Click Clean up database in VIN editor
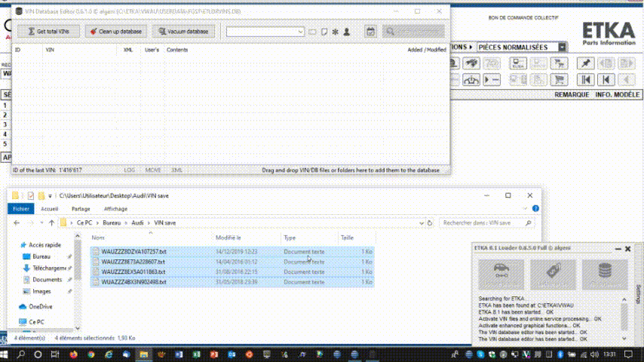The height and width of the screenshot is (362, 644). click(116, 31)
